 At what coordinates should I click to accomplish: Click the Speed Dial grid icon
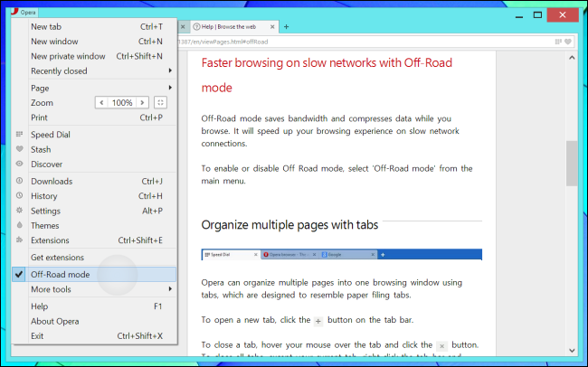[x=20, y=134]
